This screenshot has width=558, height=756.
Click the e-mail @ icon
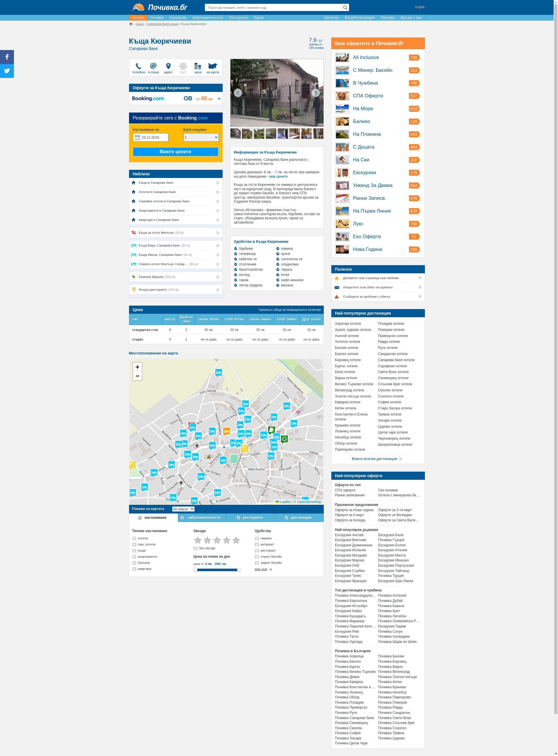[153, 66]
